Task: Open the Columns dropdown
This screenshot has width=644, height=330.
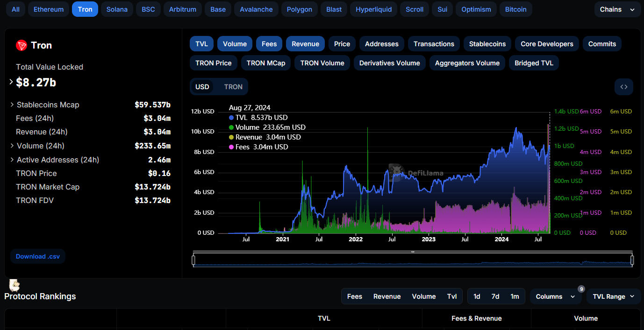Action: point(556,296)
